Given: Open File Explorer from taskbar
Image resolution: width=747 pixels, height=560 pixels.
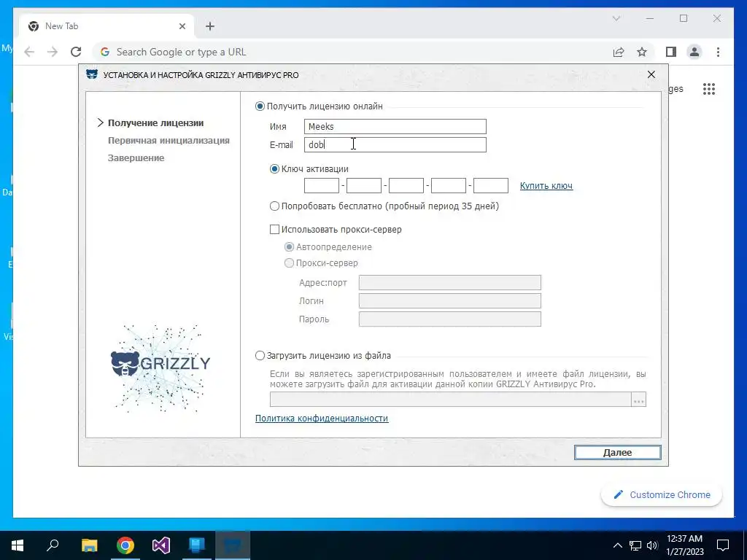Looking at the screenshot, I should pos(89,545).
